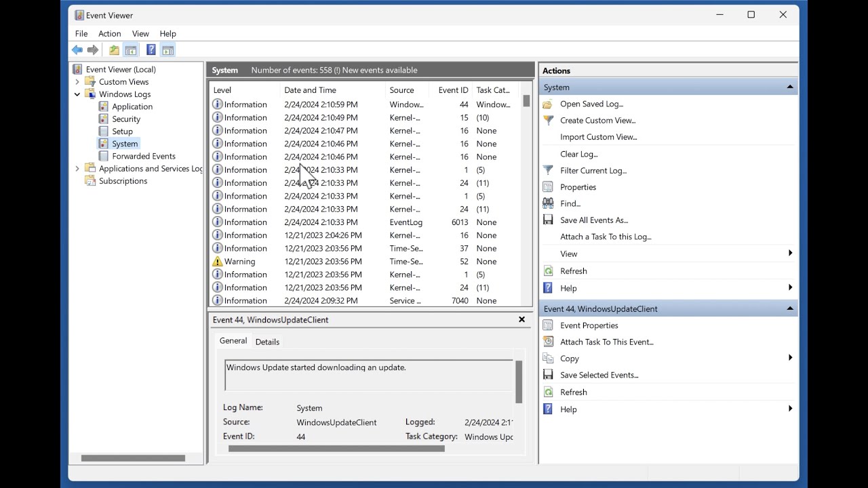
Task: Click the Properties icon under System actions
Action: pyautogui.click(x=548, y=187)
